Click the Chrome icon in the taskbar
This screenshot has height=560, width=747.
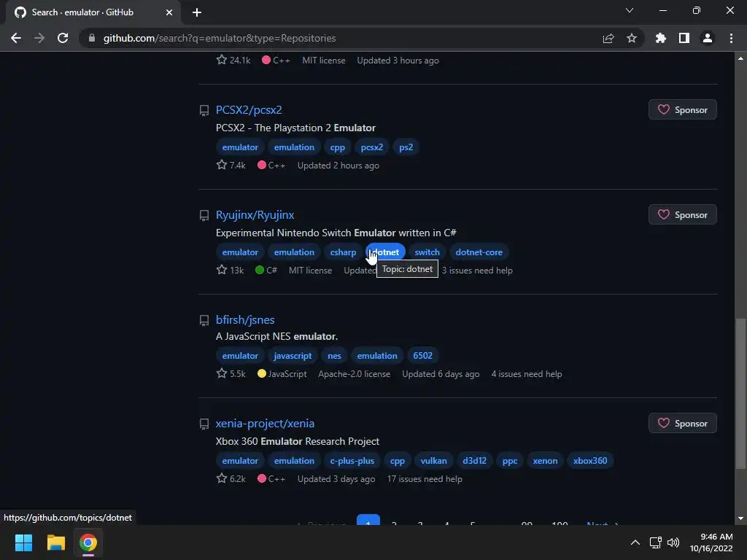point(88,542)
